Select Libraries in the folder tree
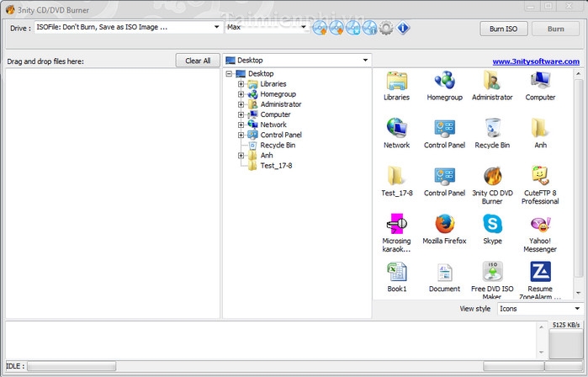This screenshot has height=377, width=588. click(x=273, y=84)
